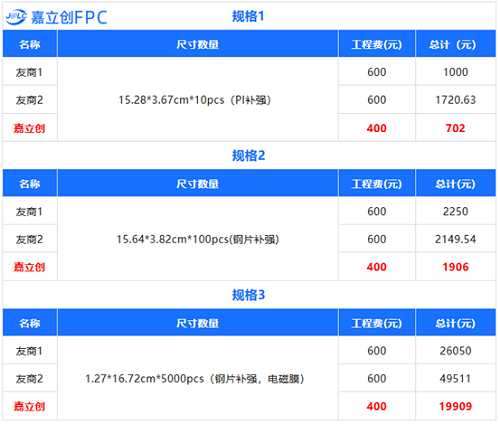The image size is (500, 424).
Task: Click 尺寸数量 header in 规格3 table
Action: click(198, 323)
